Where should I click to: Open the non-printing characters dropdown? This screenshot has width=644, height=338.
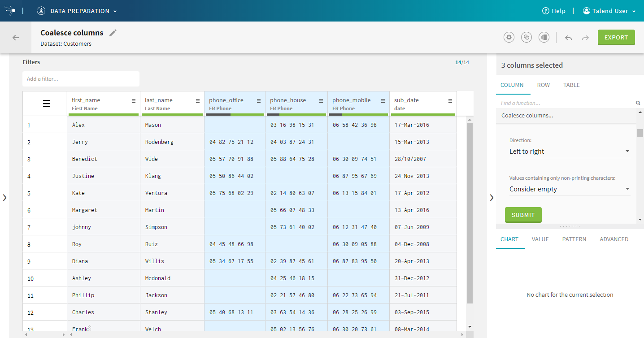(569, 189)
